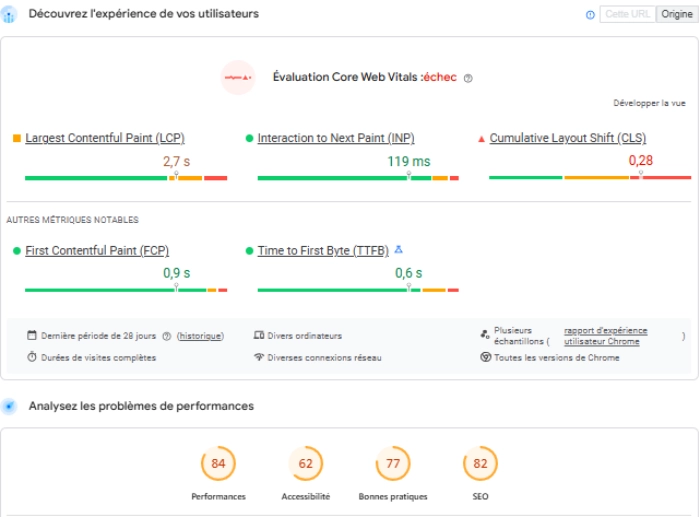700x517 pixels.
Task: Click the Performances label under the gauge
Action: 218,496
